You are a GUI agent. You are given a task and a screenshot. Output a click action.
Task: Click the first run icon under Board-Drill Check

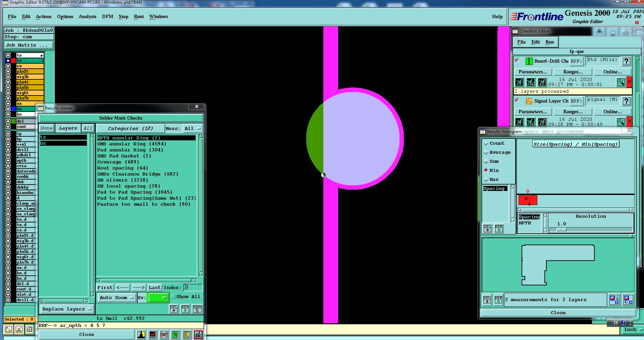click(519, 82)
